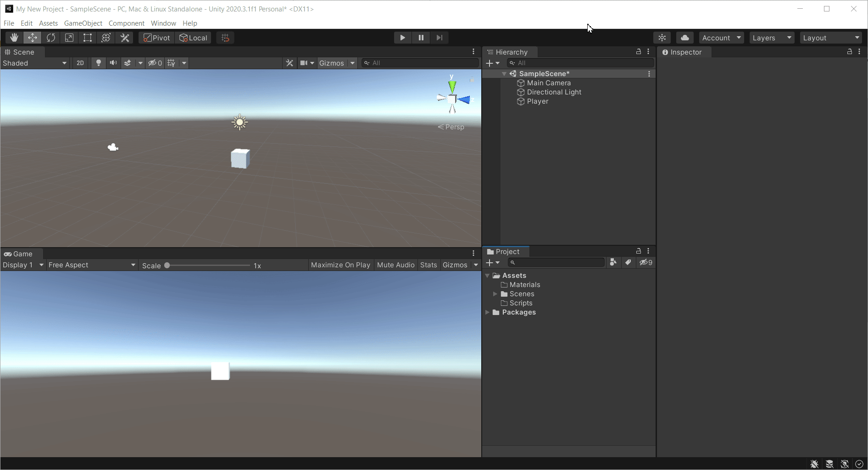Enable grid snapping in the toolbar
Image resolution: width=868 pixels, height=470 pixels.
click(225, 38)
